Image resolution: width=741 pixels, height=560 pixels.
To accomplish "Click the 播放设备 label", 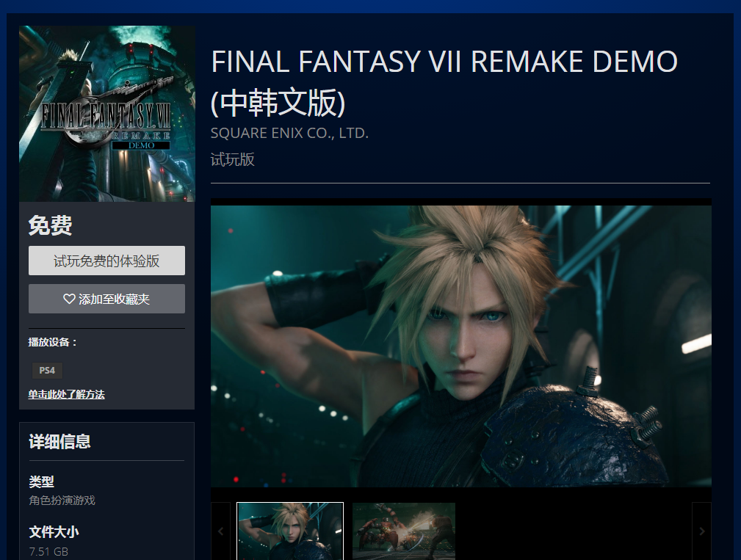I will 52,342.
